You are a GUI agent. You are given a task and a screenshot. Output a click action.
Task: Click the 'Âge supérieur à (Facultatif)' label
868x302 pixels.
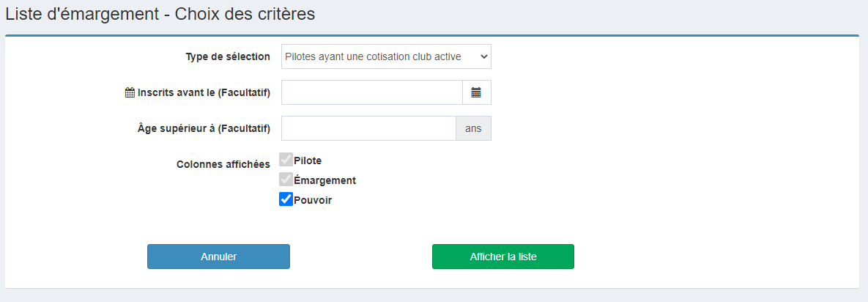coord(204,128)
